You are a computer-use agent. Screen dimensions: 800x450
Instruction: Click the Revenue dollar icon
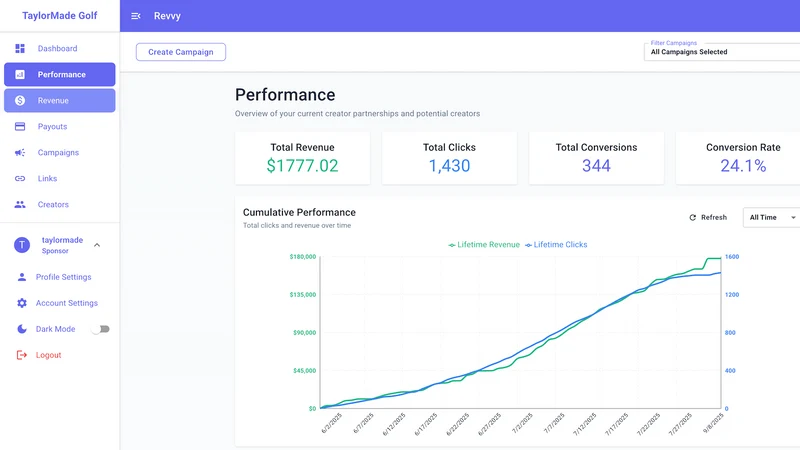pyautogui.click(x=20, y=101)
